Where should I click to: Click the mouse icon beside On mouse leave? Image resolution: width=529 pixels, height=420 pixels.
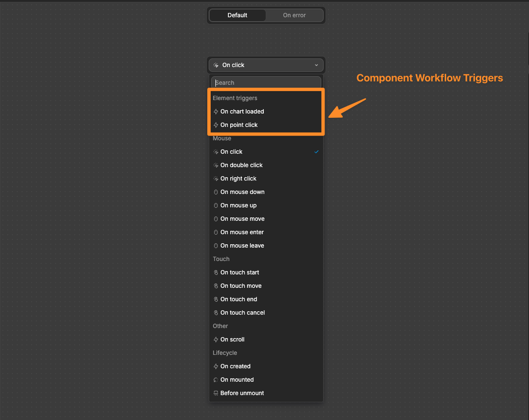(x=216, y=246)
